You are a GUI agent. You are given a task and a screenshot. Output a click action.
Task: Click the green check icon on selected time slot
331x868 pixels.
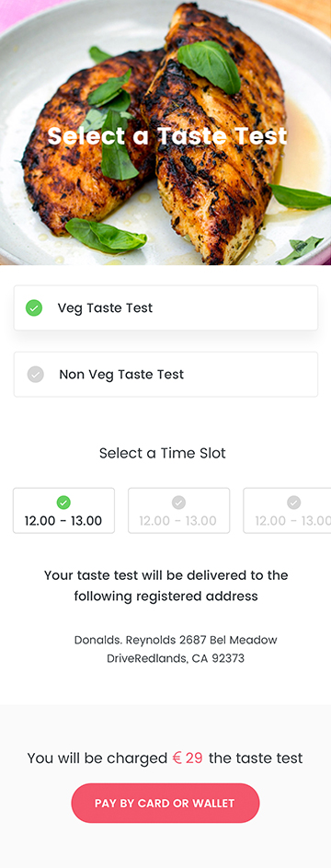[63, 502]
